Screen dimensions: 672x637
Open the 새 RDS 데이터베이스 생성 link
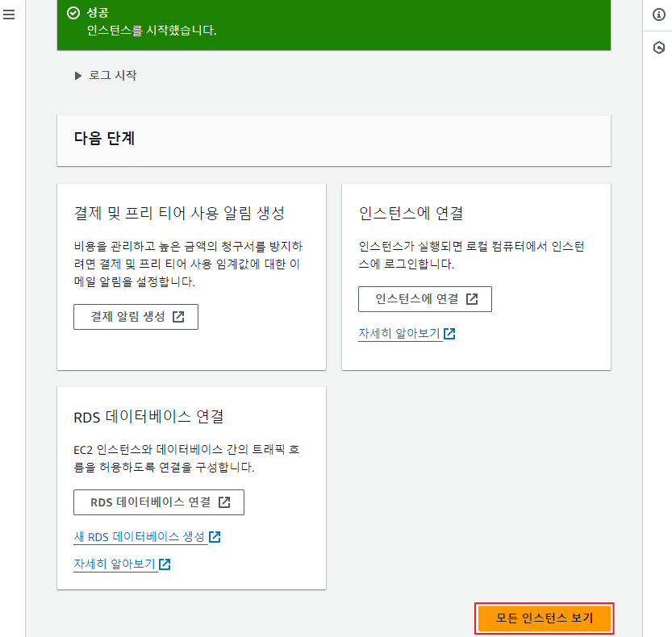[x=147, y=537]
